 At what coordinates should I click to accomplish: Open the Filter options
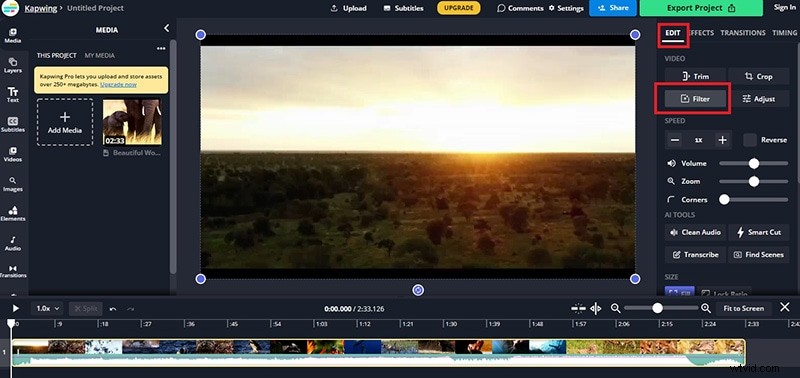[x=695, y=99]
